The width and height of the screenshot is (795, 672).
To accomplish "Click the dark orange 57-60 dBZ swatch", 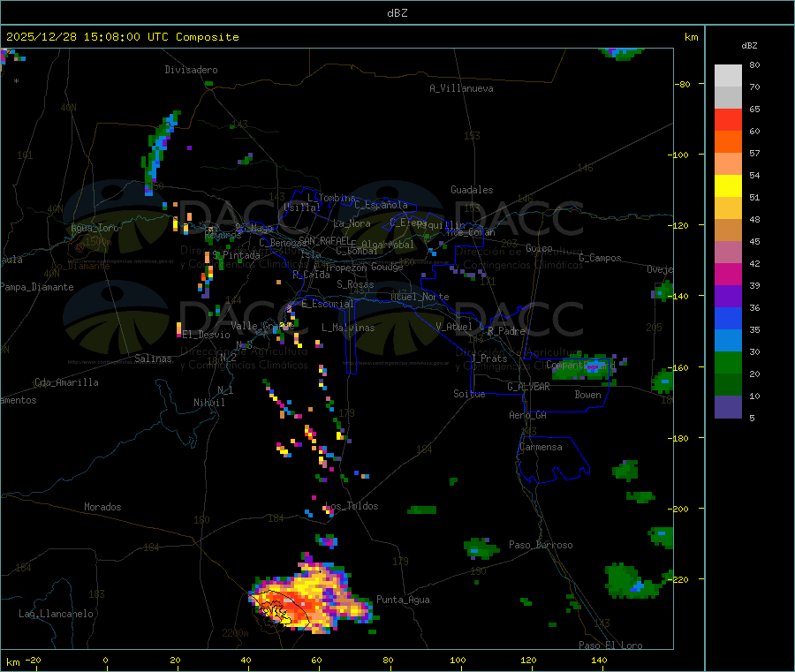I will click(x=728, y=142).
